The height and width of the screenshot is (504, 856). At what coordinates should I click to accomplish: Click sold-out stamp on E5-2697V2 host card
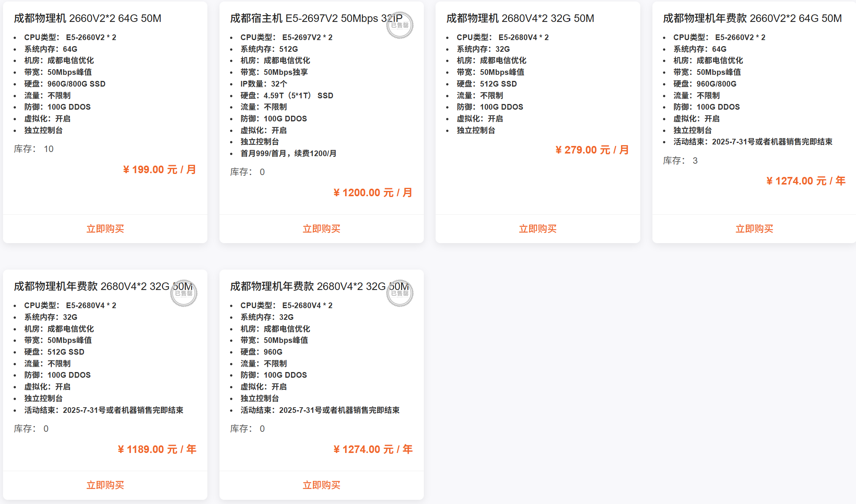coord(400,25)
